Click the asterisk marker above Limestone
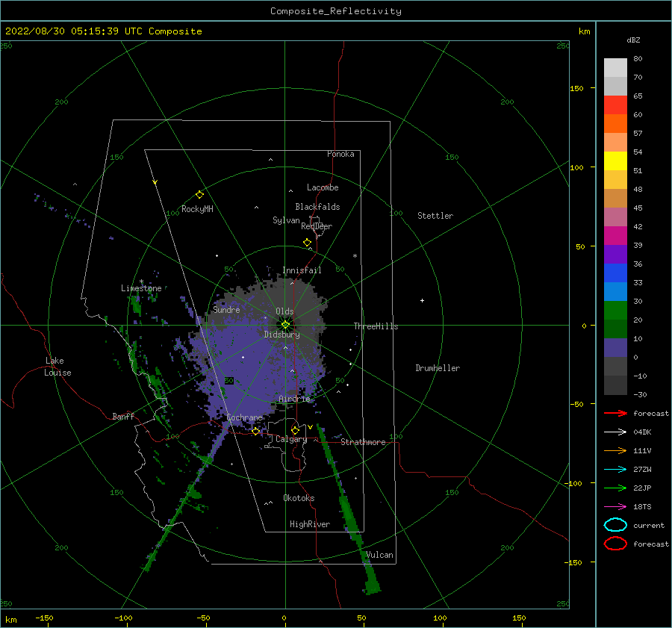 pos(141,282)
